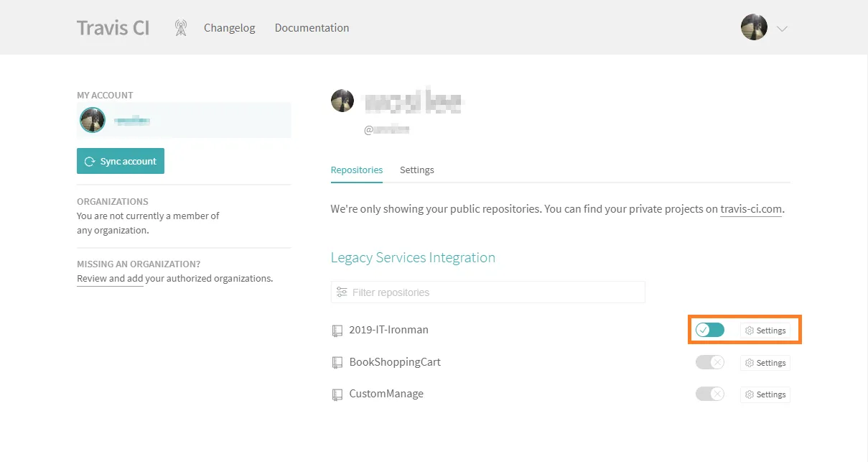This screenshot has width=868, height=462.
Task: Click the broadcast tower icon in header
Action: 181,28
